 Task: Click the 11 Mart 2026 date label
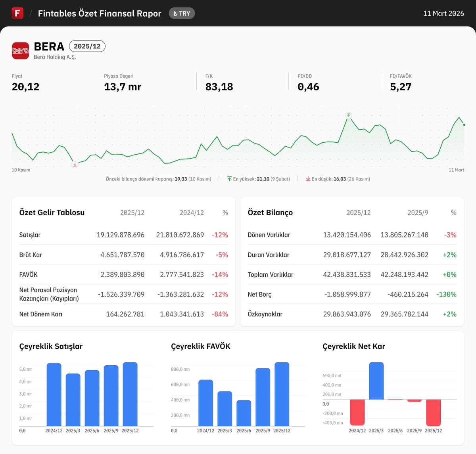pos(443,13)
